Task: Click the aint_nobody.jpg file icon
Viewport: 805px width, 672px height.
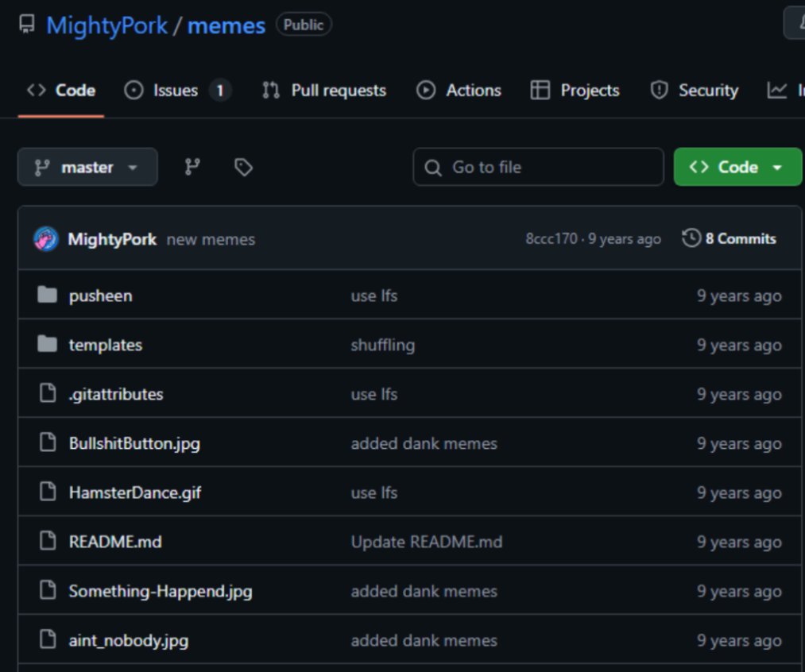Action: tap(48, 639)
